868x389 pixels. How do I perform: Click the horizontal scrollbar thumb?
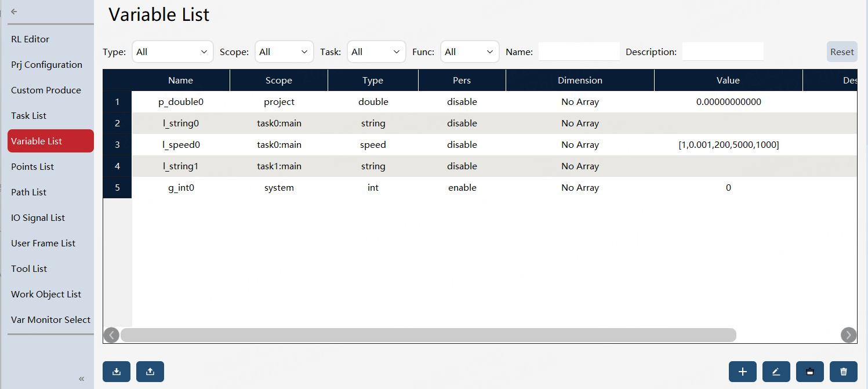pyautogui.click(x=428, y=335)
